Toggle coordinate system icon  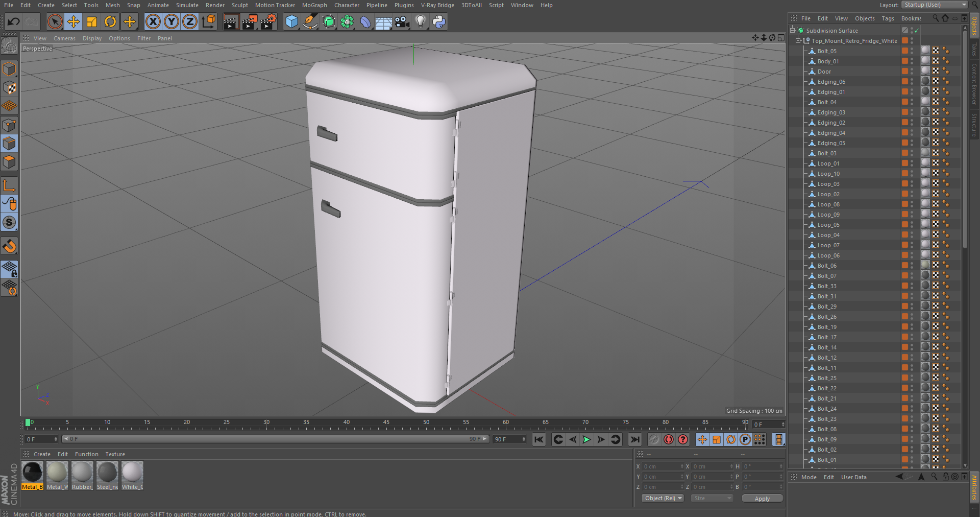[209, 21]
